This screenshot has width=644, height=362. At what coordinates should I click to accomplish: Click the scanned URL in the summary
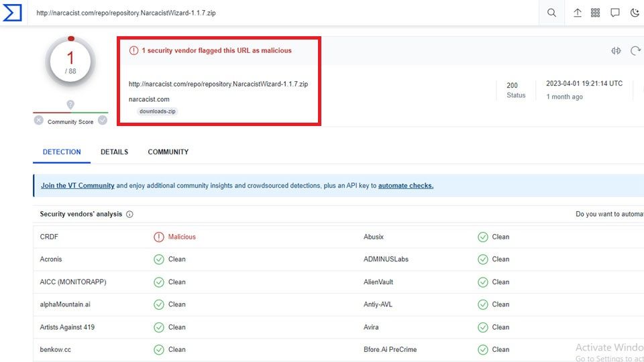(x=218, y=84)
